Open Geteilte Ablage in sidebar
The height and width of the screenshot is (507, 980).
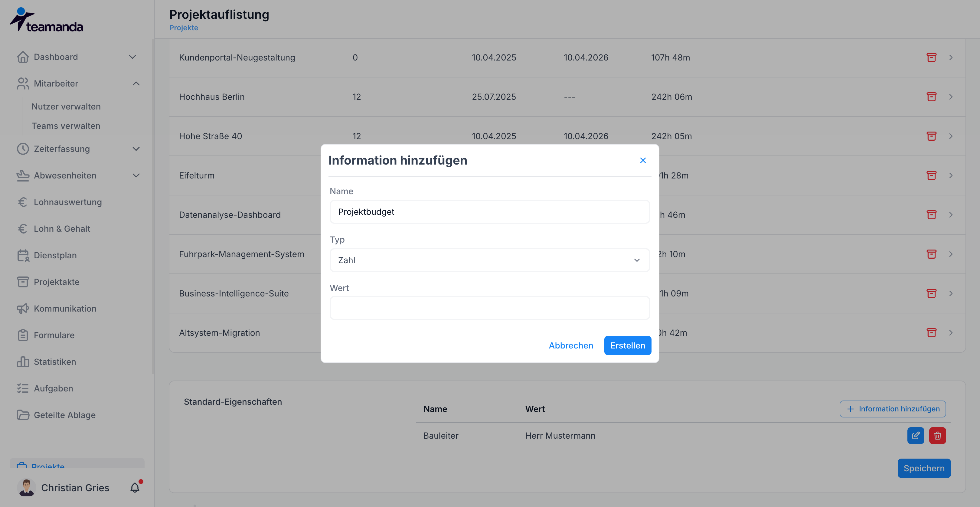click(x=65, y=415)
